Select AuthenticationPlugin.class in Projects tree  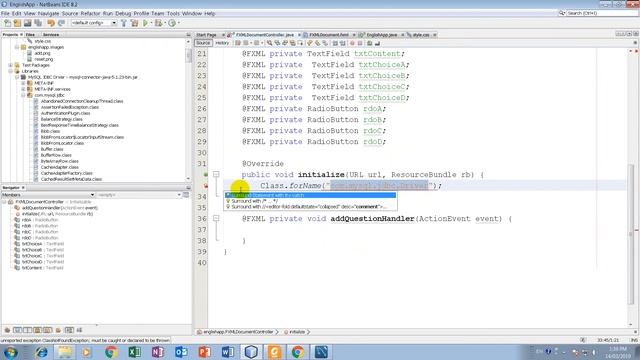point(65,113)
